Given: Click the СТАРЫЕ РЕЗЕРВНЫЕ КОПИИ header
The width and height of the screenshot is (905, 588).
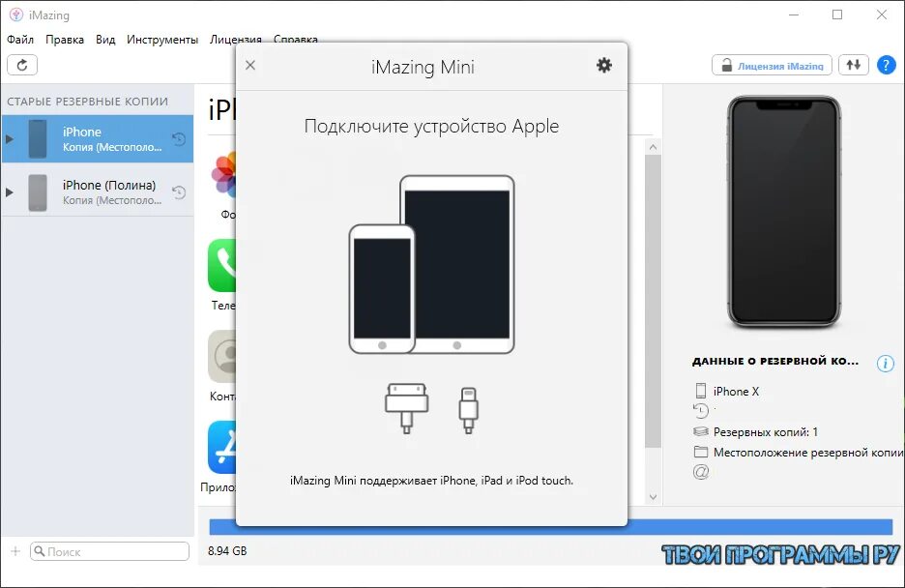Looking at the screenshot, I should click(x=88, y=102).
